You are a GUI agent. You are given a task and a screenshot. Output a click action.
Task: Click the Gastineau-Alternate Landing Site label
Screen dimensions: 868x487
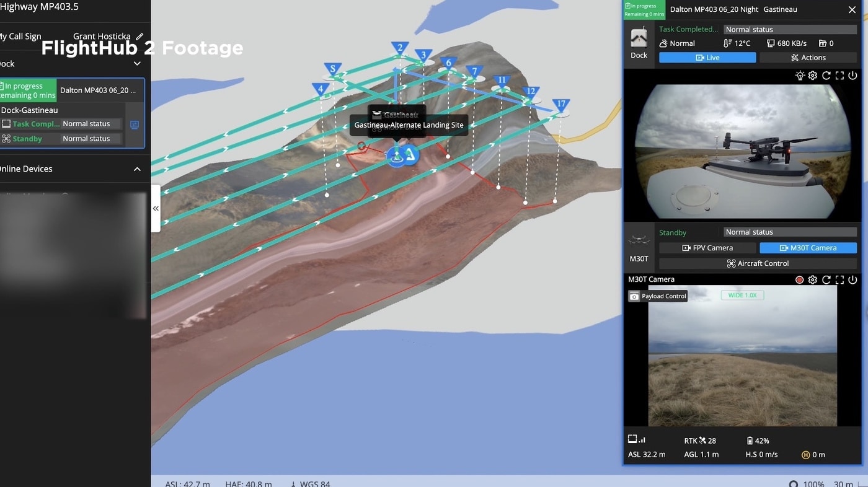coord(409,125)
